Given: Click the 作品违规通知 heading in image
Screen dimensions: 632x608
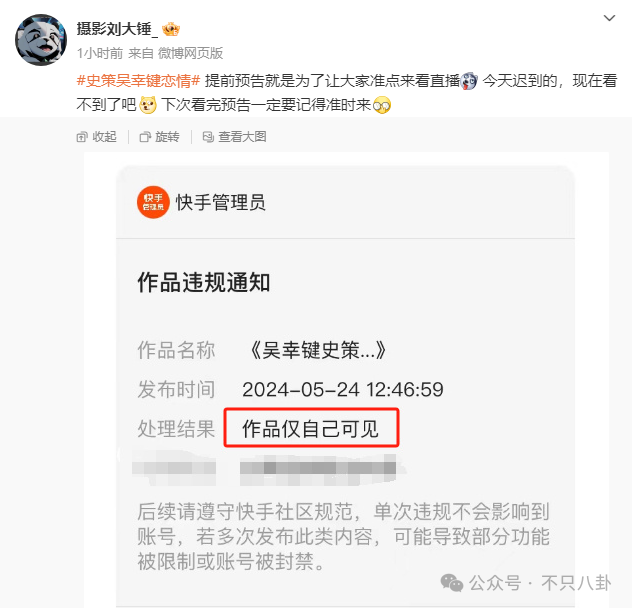Looking at the screenshot, I should tap(204, 282).
